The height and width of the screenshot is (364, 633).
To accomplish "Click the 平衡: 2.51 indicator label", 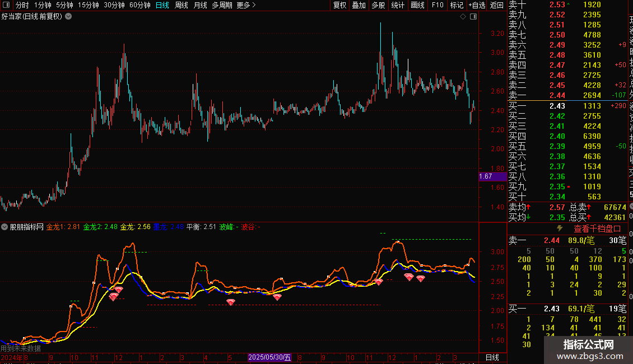I will coord(201,227).
